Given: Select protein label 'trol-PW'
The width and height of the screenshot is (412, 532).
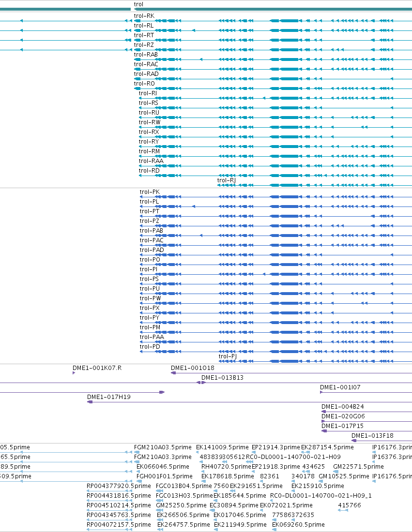Looking at the screenshot, I should coord(151,298).
